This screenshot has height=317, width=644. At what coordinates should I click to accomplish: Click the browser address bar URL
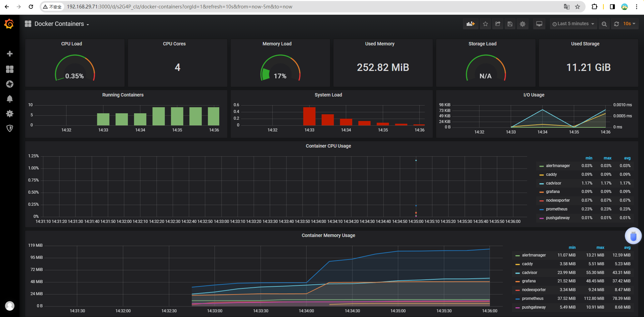pyautogui.click(x=179, y=7)
